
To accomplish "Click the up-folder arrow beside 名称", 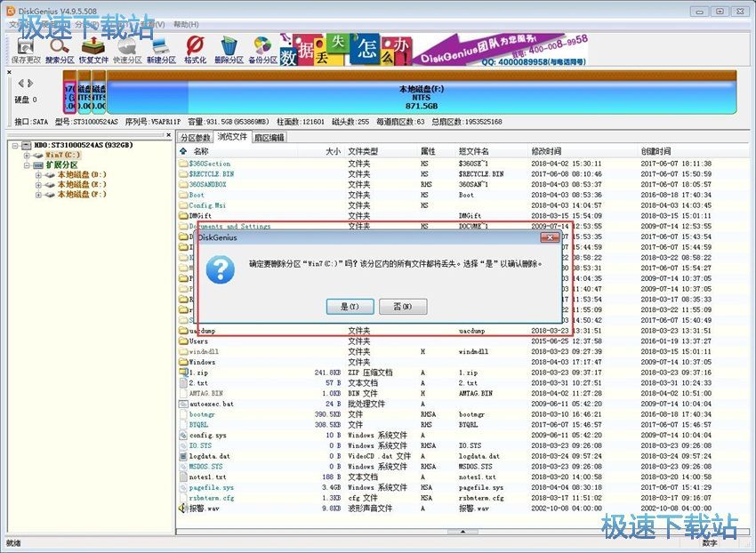I will tap(182, 151).
